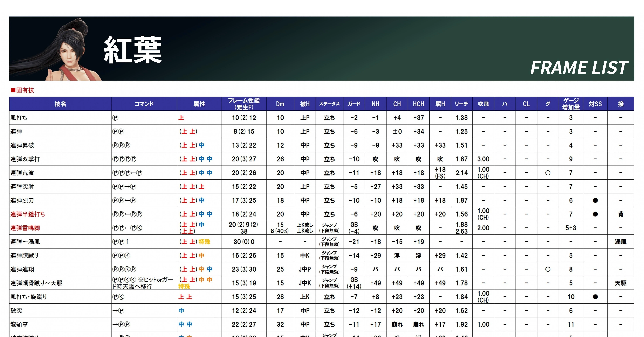Viewport: 644px width, 337px height.
Task: Click the +18 (FS) 屈H value
Action: tap(440, 173)
